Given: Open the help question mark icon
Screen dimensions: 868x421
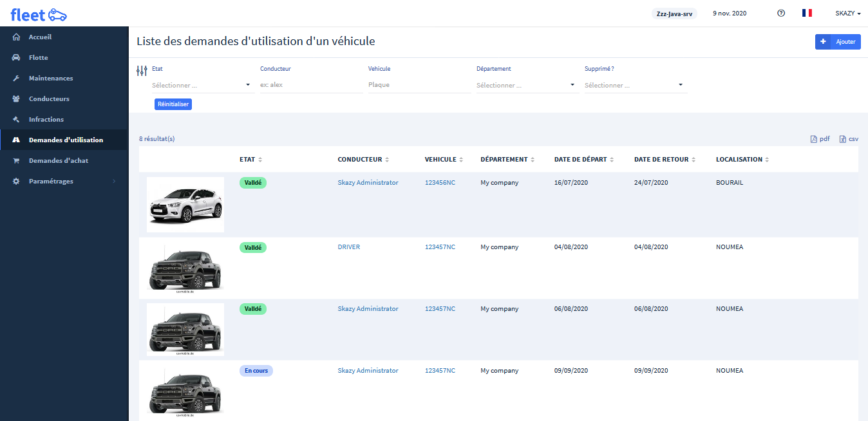Looking at the screenshot, I should [781, 13].
